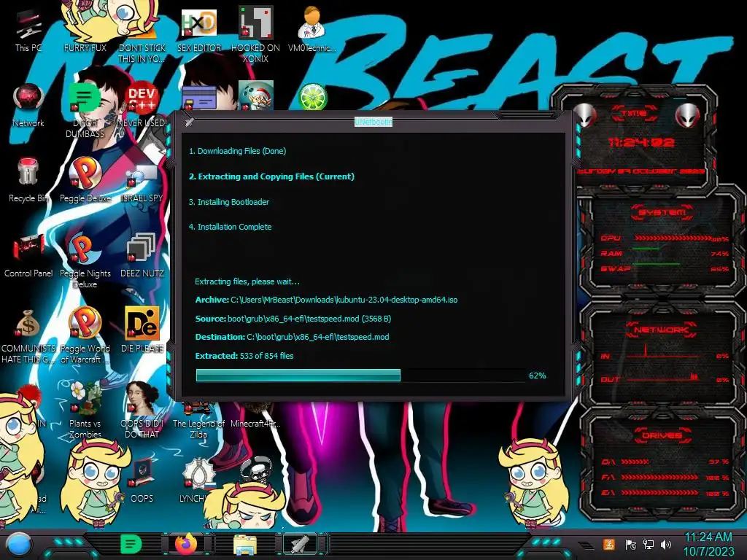The image size is (747, 560).
Task: Open Firefox from the taskbar
Action: click(186, 544)
